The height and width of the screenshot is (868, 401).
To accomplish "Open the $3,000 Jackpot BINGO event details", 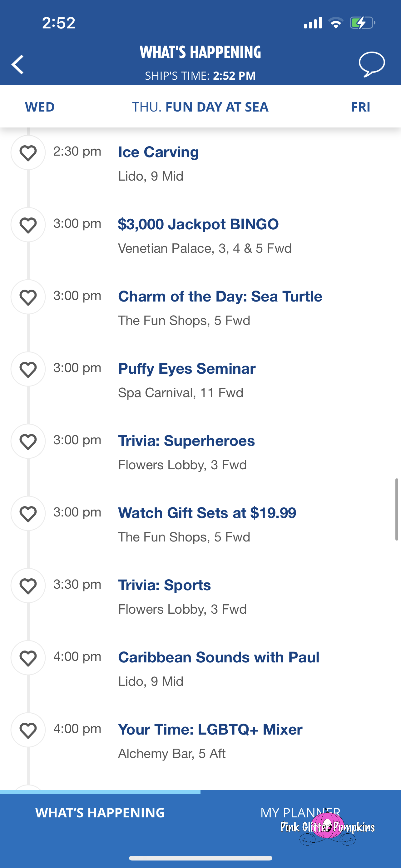I will pyautogui.click(x=198, y=224).
